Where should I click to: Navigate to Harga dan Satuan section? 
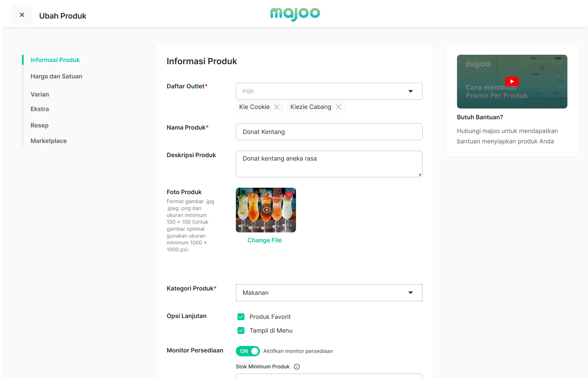pyautogui.click(x=57, y=76)
